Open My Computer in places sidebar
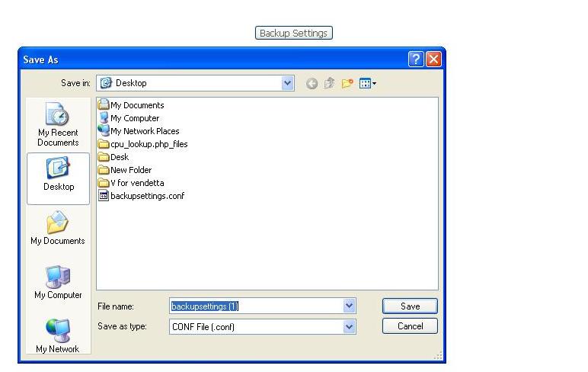Image resolution: width=588 pixels, height=372 pixels. 58,282
